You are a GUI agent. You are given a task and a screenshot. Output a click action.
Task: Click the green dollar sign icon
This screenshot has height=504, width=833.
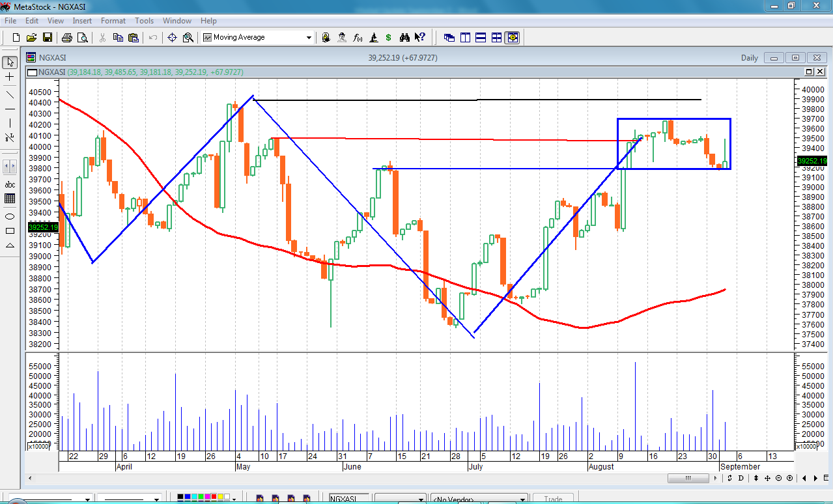point(389,38)
